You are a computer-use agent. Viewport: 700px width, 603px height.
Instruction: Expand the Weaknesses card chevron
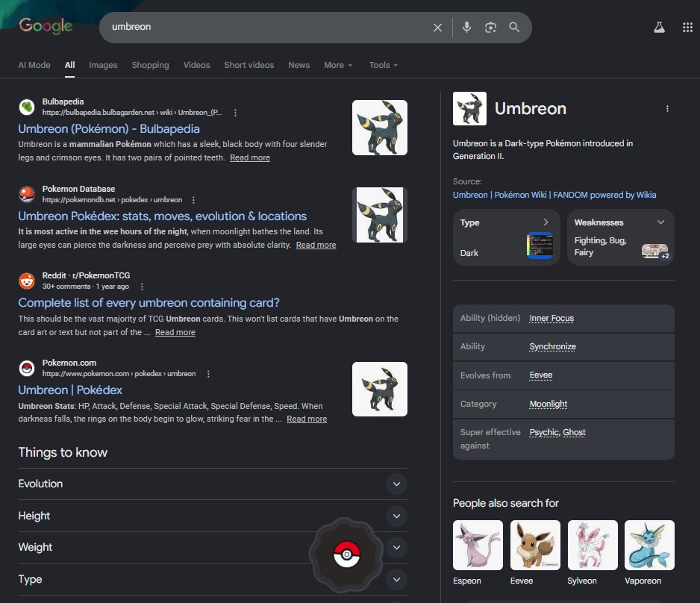660,222
